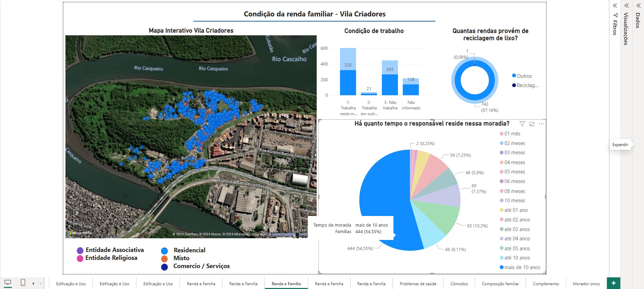
Task: Select the 10 meses legend entry
Action: (x=512, y=201)
